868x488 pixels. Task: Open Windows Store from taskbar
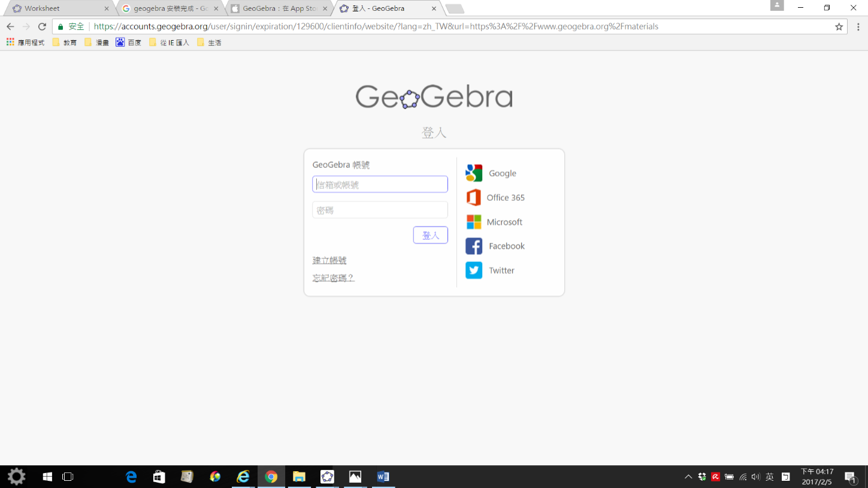point(159,477)
